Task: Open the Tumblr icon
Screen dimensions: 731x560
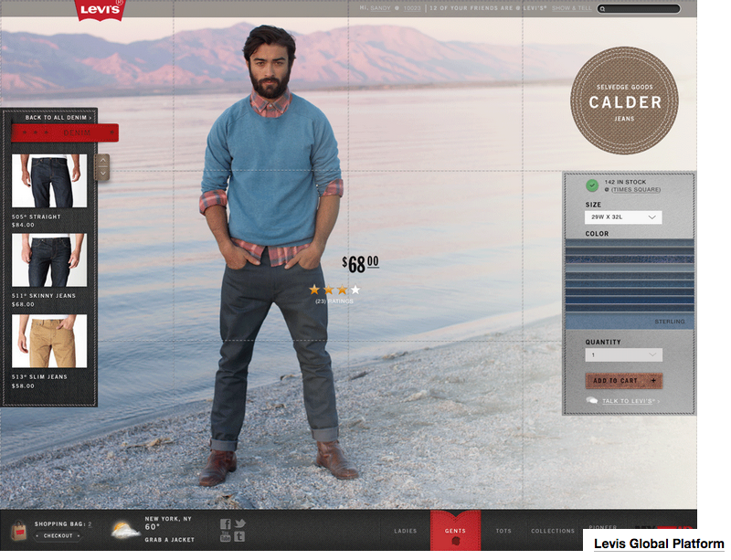Action: (x=239, y=536)
